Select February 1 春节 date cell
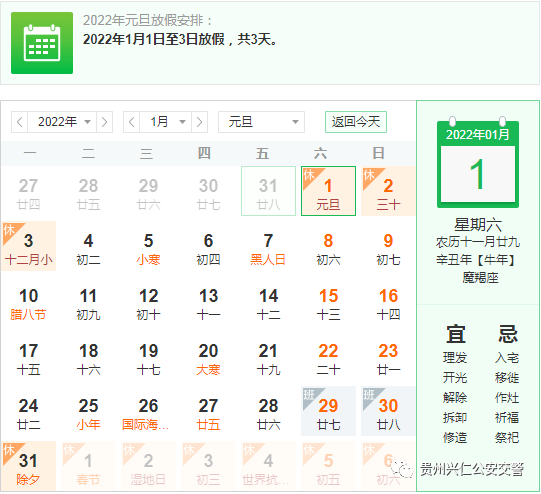541x494 pixels. [89, 466]
